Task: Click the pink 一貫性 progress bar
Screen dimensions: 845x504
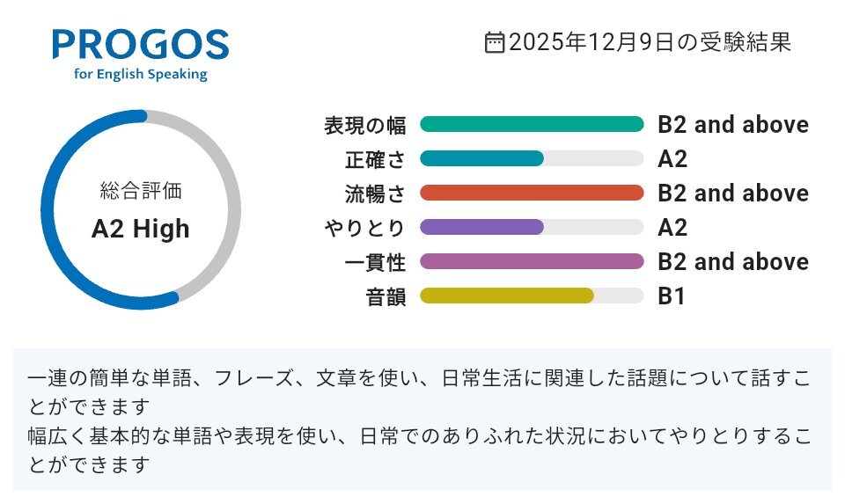Action: 532,261
